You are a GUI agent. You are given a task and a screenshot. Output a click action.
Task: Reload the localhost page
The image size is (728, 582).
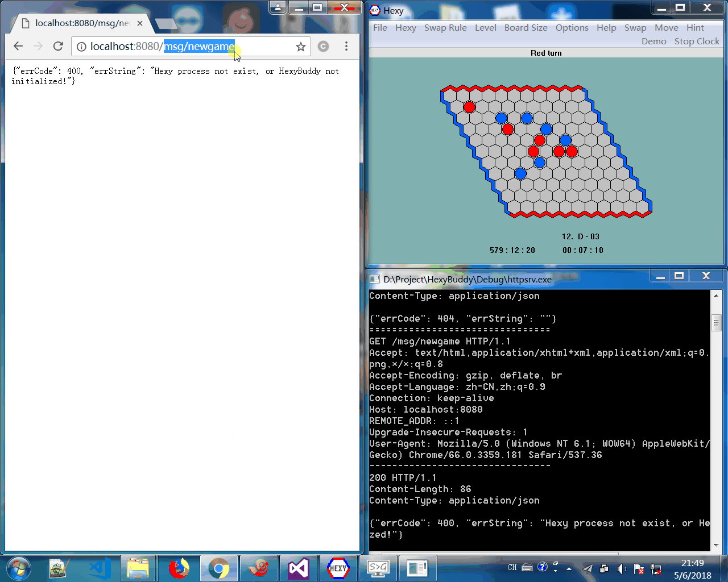(x=58, y=46)
